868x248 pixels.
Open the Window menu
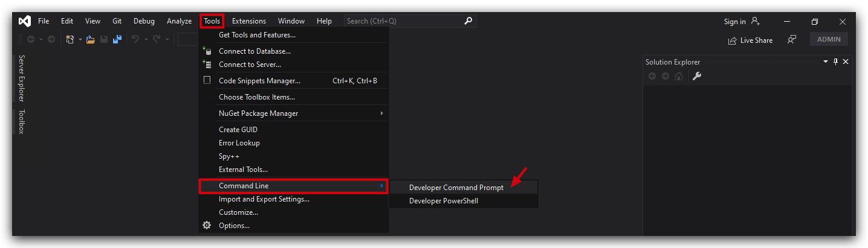291,21
